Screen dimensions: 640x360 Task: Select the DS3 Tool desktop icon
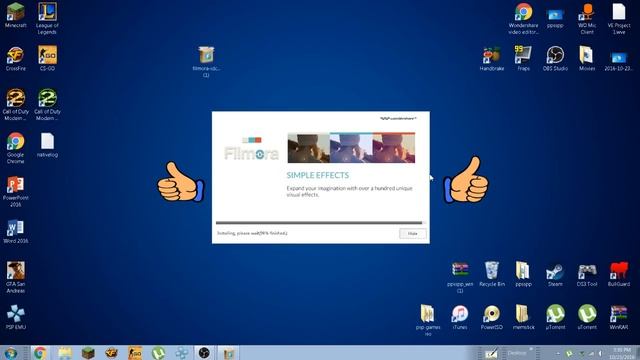[587, 274]
